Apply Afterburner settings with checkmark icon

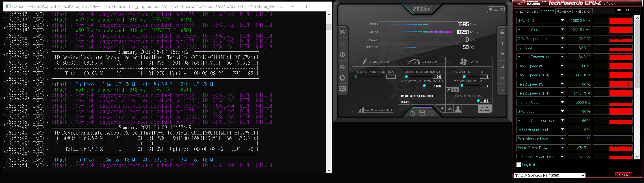pos(432,113)
